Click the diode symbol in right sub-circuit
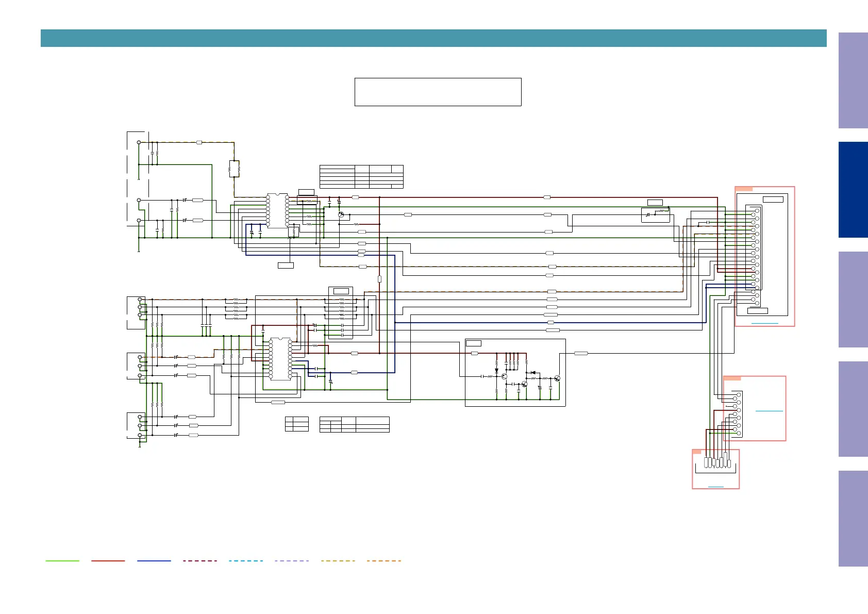 pos(532,372)
